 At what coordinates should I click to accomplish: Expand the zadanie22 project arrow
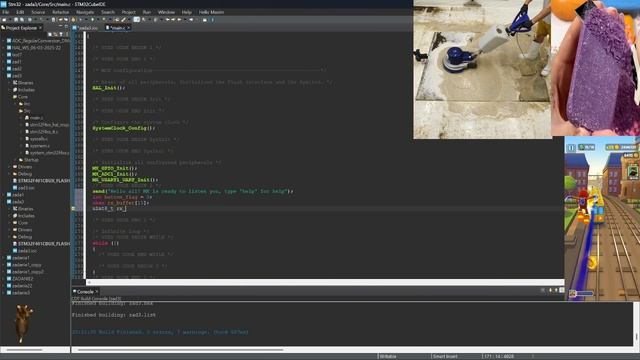tap(4, 286)
